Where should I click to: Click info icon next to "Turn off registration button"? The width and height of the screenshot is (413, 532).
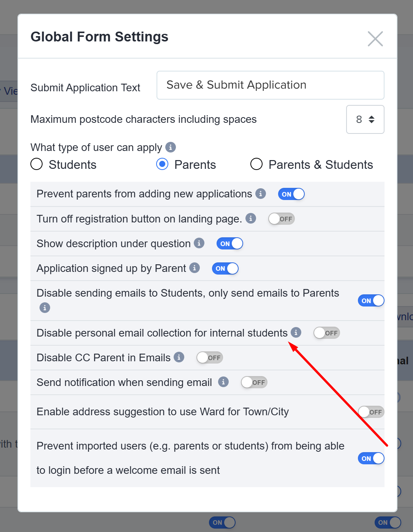251,218
